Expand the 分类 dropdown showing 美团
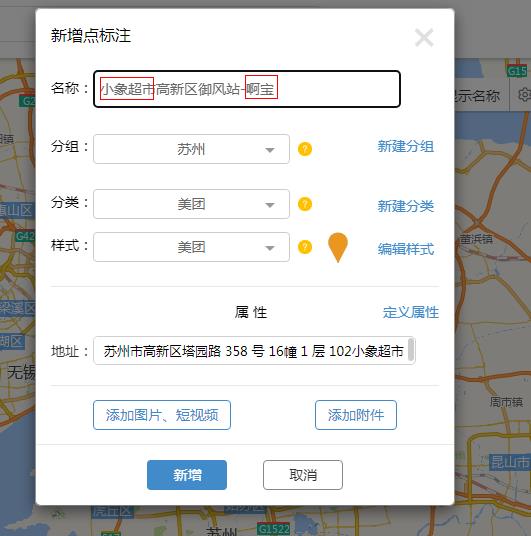531x536 pixels. coord(191,204)
